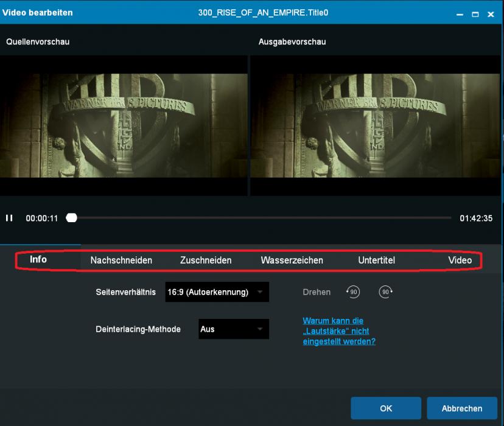
Task: Click the Ausgabevorschau video preview
Action: [376, 125]
